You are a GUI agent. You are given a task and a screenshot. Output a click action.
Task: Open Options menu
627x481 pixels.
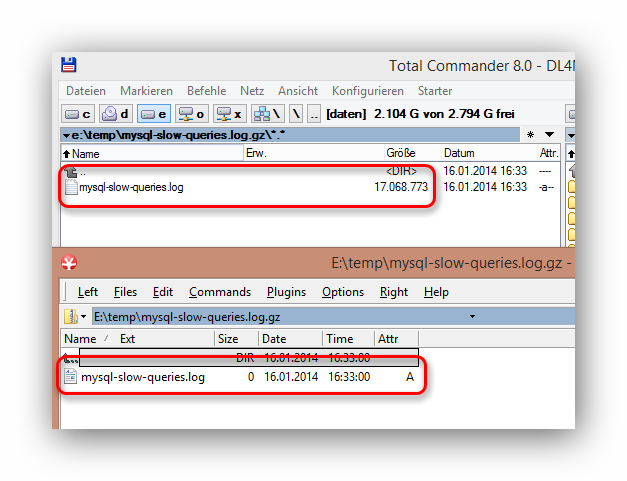point(343,292)
